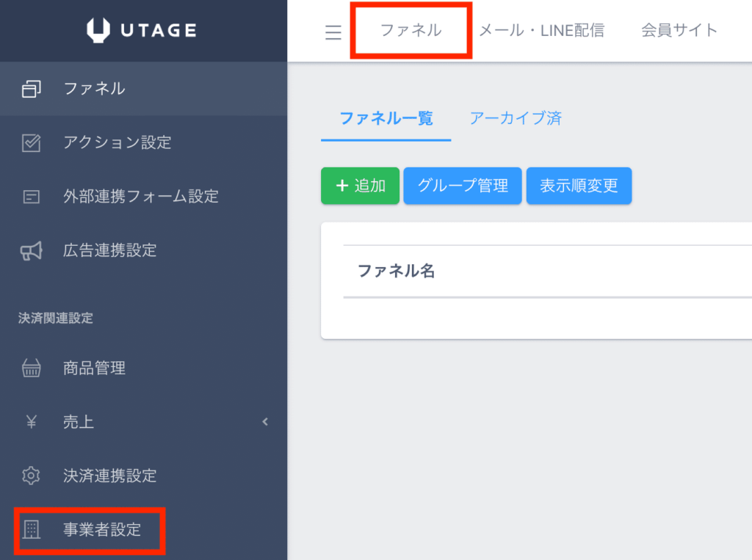This screenshot has width=752, height=560.
Task: Click the ファネル名 column header
Action: (395, 270)
